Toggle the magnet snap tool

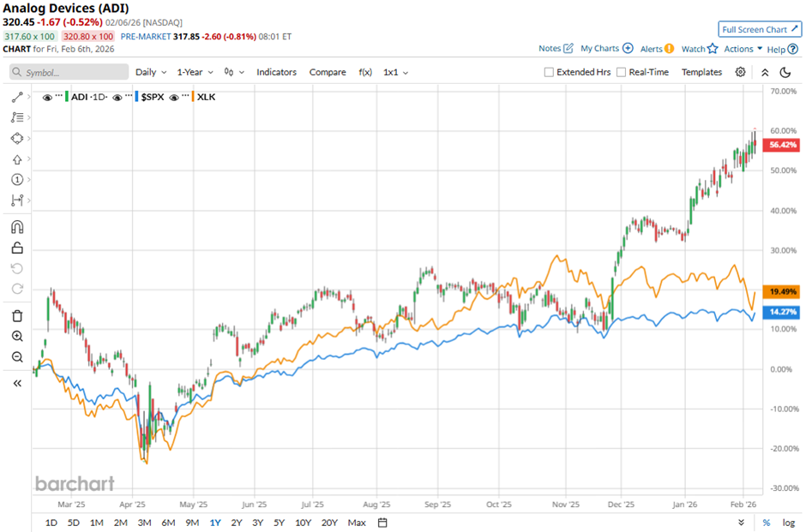(17, 227)
